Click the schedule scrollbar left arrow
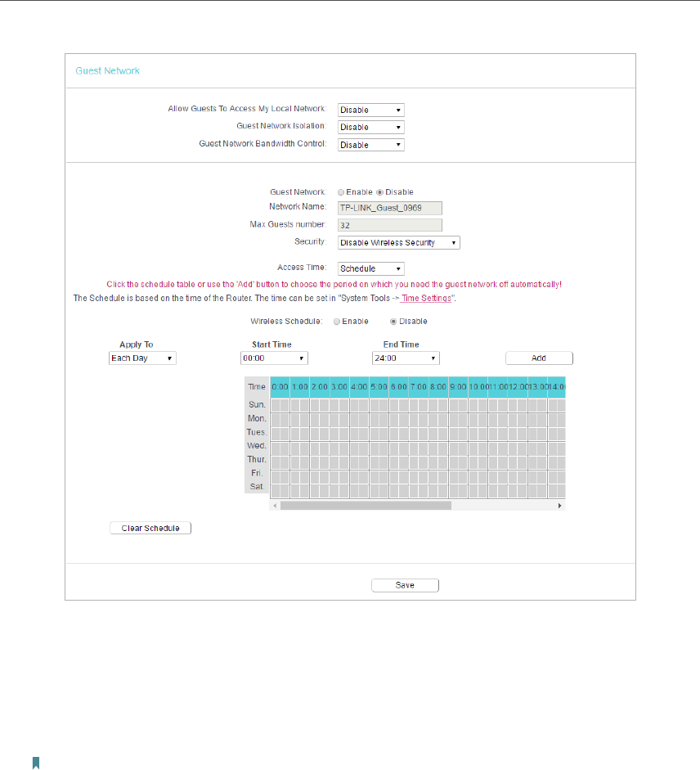The height and width of the screenshot is (770, 700). point(275,506)
